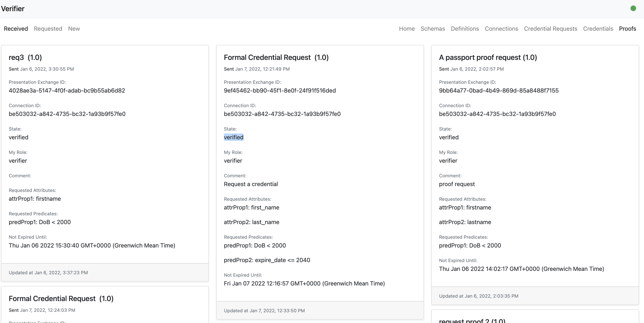Click the green status indicator dot
Image resolution: width=644 pixels, height=323 pixels.
coord(633,9)
